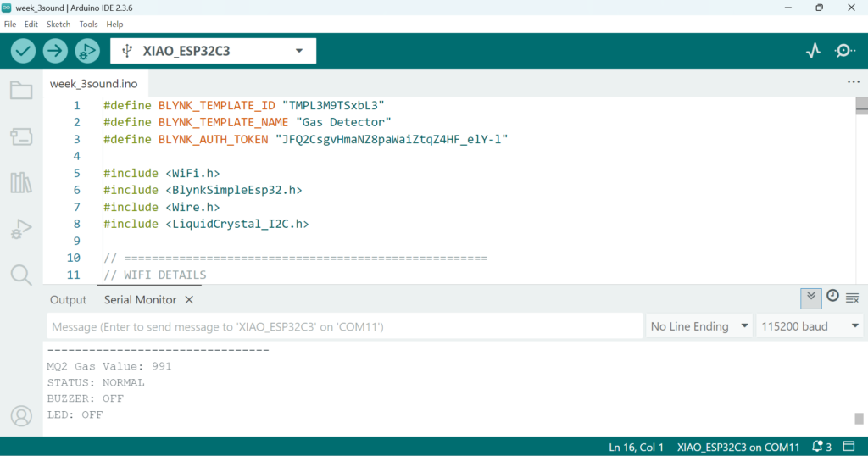The width and height of the screenshot is (868, 456).
Task: Click the #include <Wire.h> line
Action: coord(161,207)
